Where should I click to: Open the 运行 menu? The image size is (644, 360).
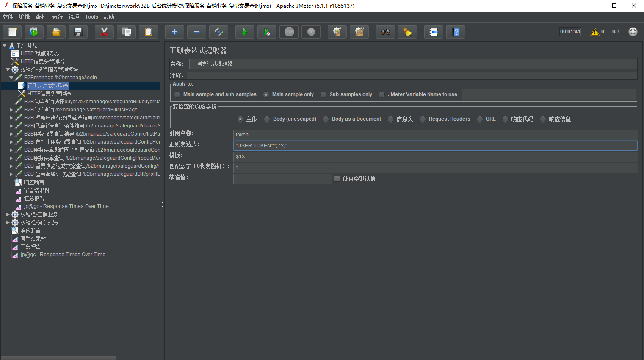tap(57, 17)
